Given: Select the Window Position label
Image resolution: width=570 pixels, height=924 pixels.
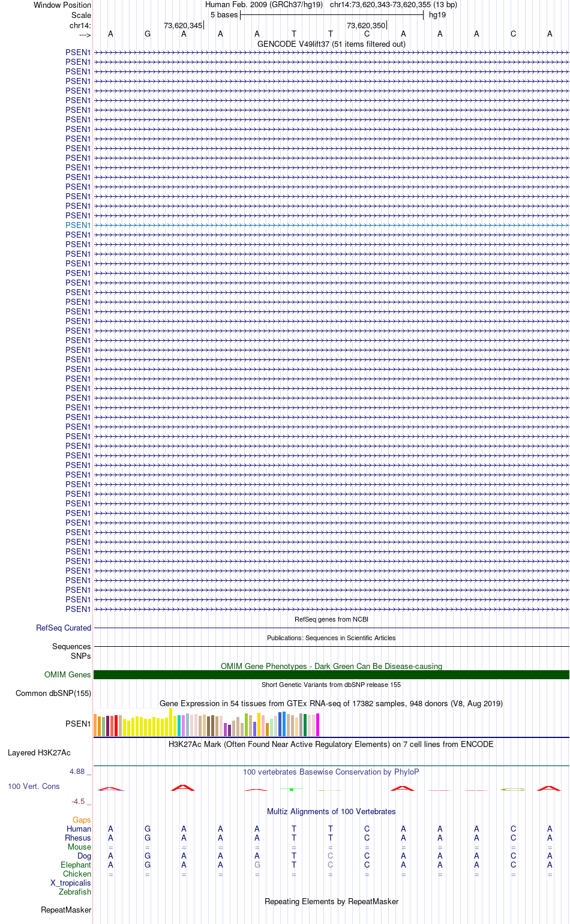Looking at the screenshot, I should pyautogui.click(x=62, y=5).
